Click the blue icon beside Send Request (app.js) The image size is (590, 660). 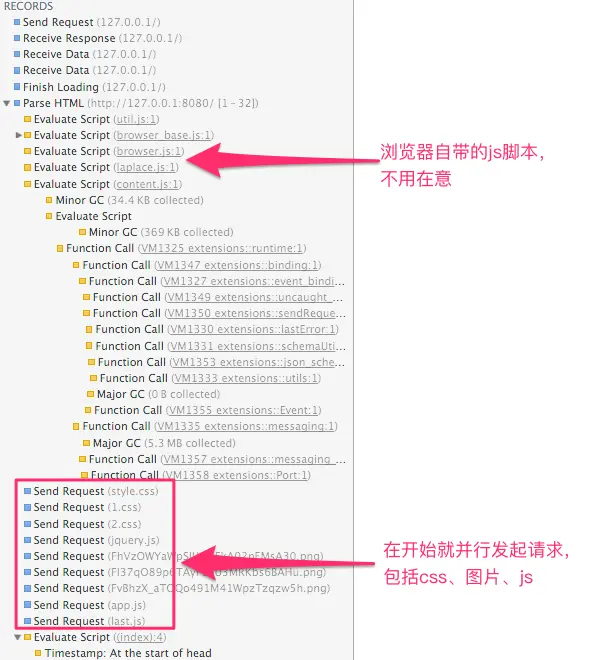[x=27, y=604]
